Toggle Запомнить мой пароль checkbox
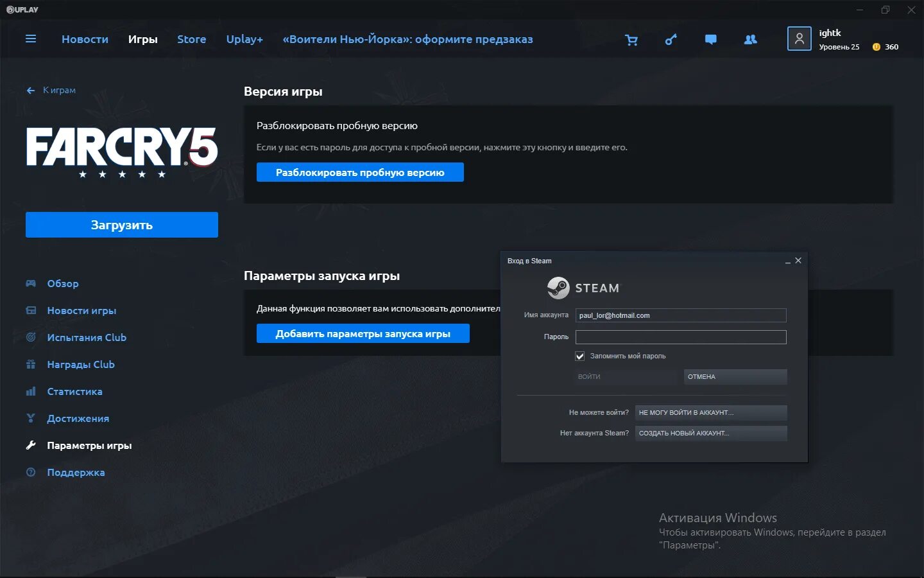Screen dimensions: 924x578 click(x=579, y=356)
